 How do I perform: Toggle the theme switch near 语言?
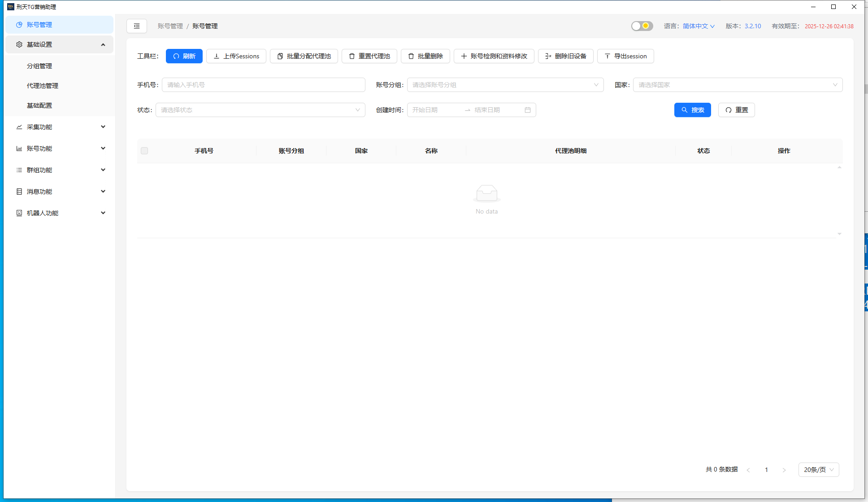[x=642, y=26]
